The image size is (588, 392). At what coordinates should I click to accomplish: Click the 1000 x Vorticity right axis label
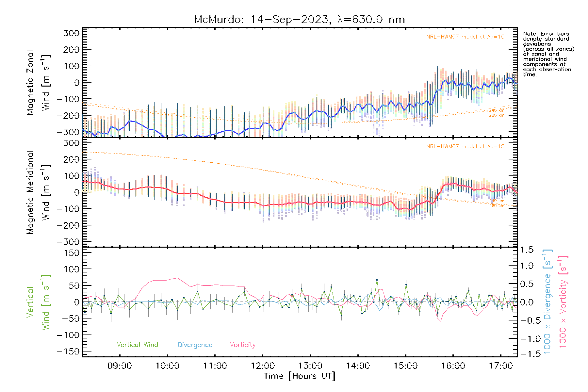[x=563, y=301]
